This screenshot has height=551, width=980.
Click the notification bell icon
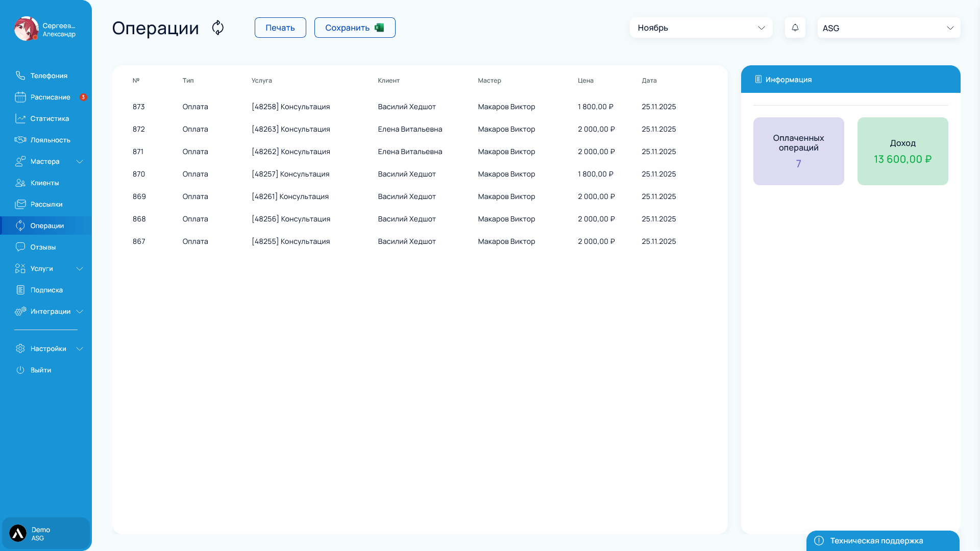click(795, 28)
